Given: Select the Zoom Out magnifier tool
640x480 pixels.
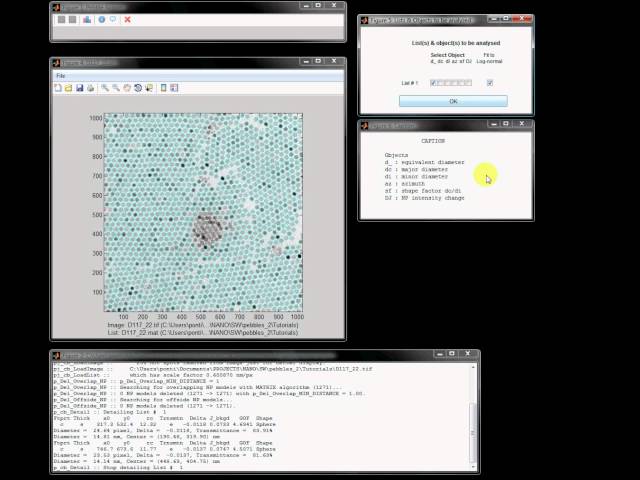Looking at the screenshot, I should coord(116,88).
